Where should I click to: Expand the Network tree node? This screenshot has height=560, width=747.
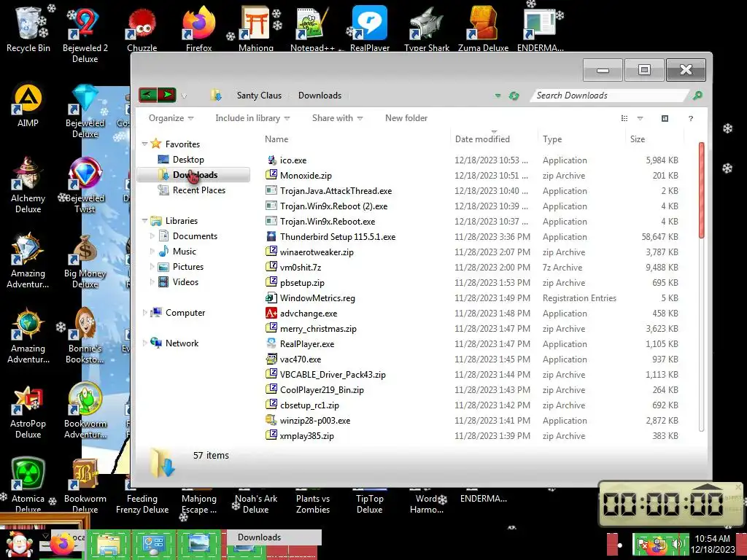click(145, 343)
